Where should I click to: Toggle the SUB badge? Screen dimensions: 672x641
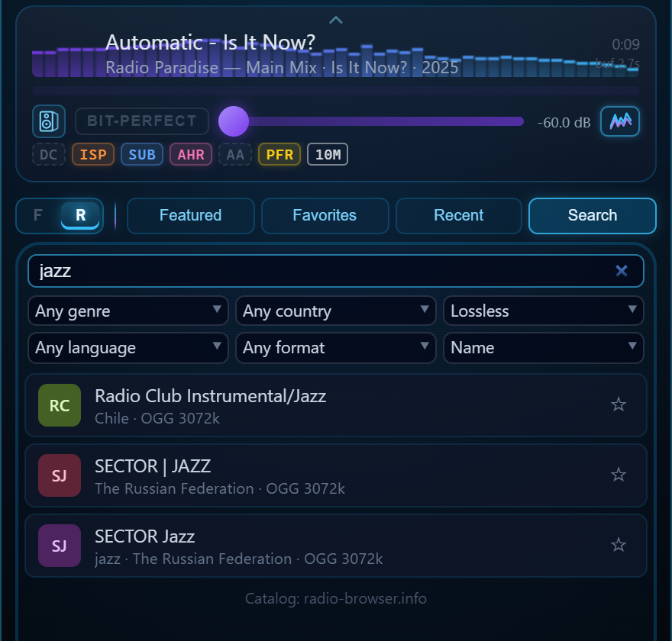[x=142, y=154]
